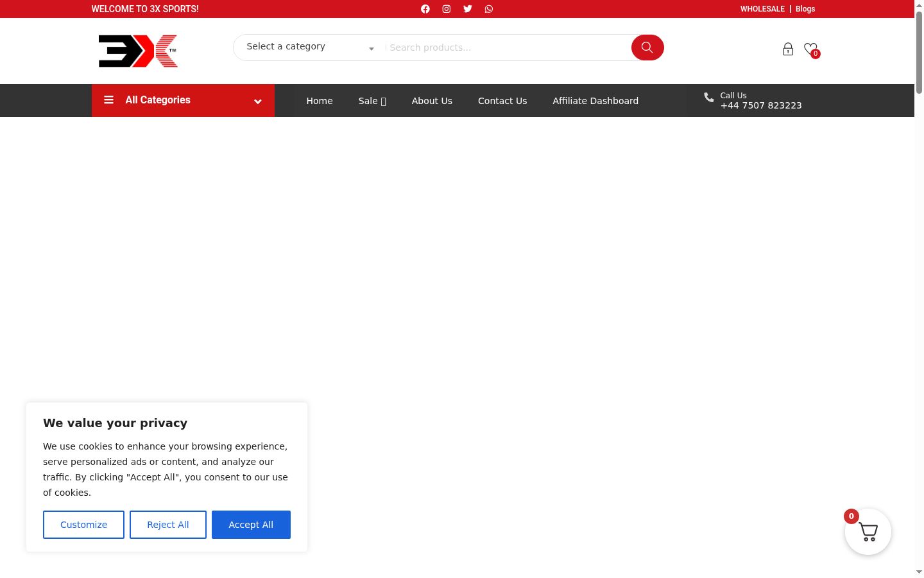Click the scrollbar down arrow

[x=919, y=572]
